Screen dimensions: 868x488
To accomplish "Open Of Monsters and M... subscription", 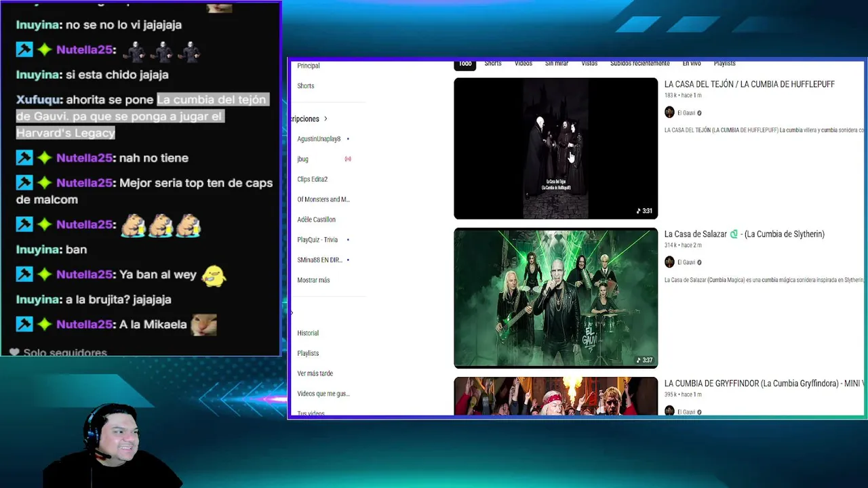I will (323, 199).
